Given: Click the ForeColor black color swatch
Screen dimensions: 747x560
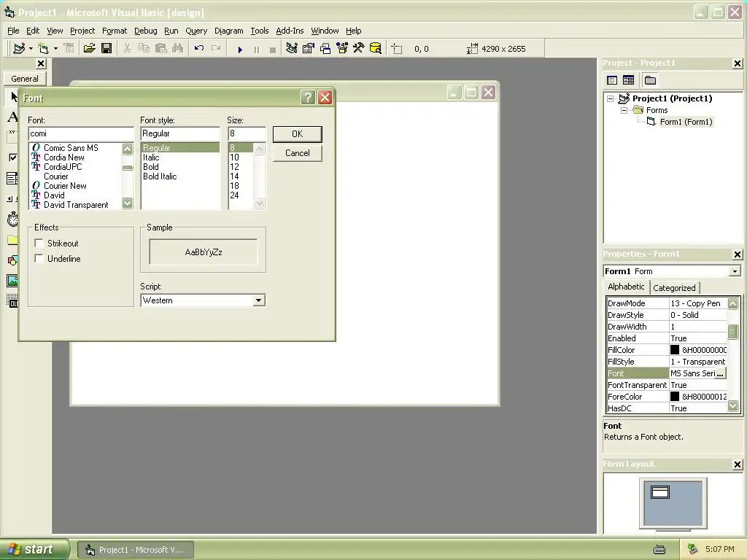Looking at the screenshot, I should pos(675,397).
